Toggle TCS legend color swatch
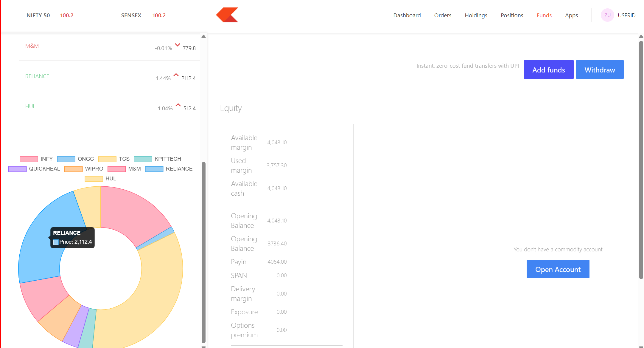This screenshot has width=644, height=348. [107, 159]
